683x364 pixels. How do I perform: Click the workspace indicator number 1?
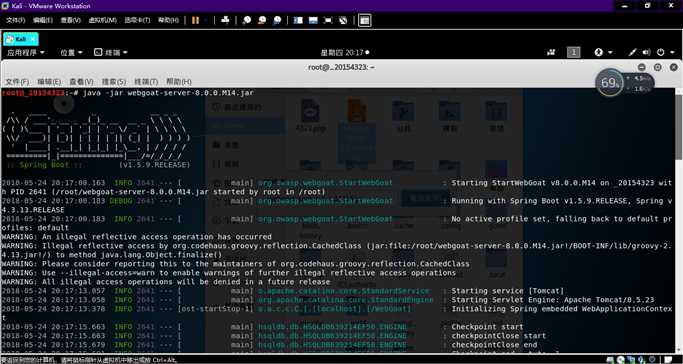point(574,53)
